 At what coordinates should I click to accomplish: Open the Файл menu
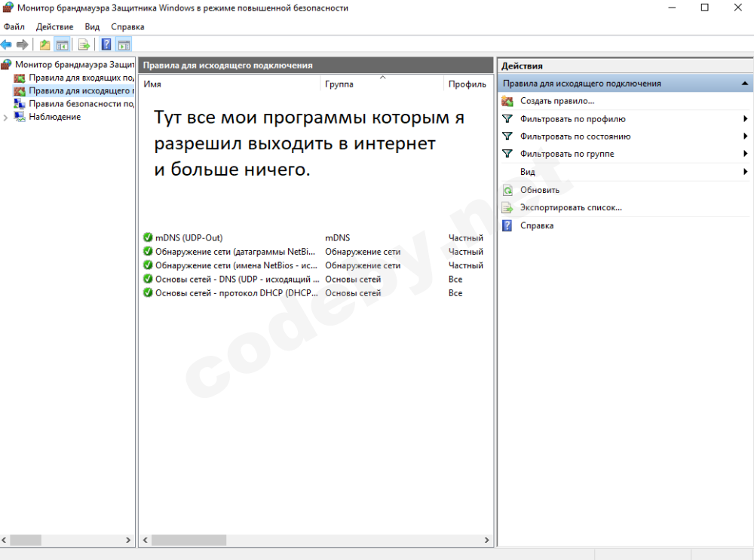coord(13,26)
